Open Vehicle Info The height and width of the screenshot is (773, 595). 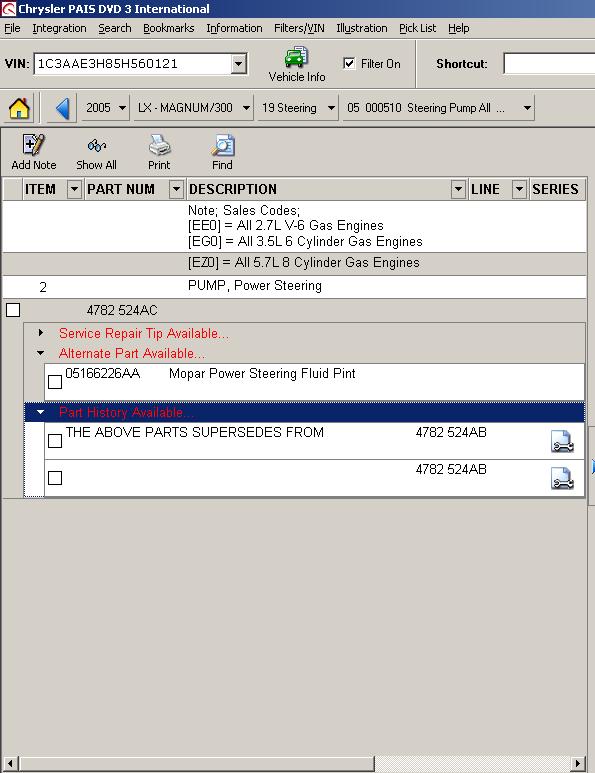click(297, 65)
